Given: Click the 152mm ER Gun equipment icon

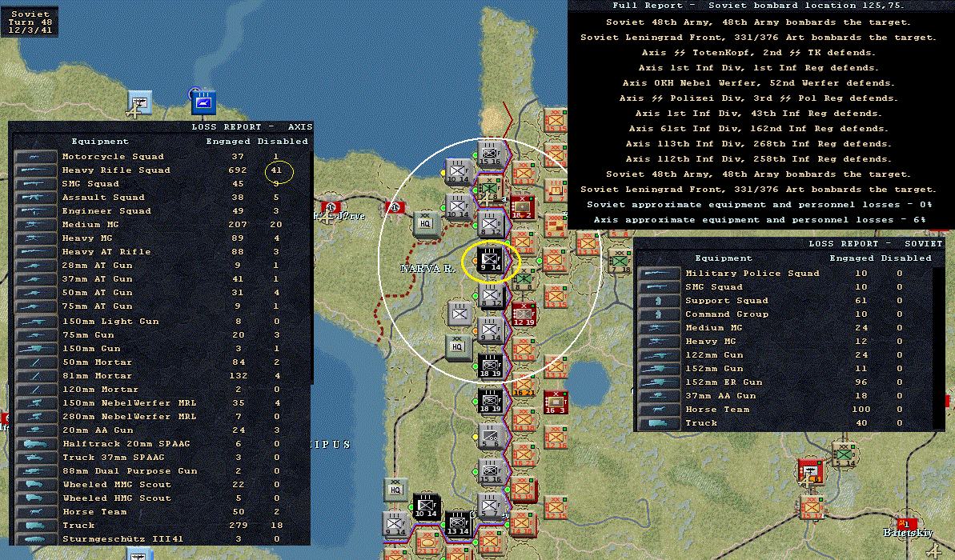Looking at the screenshot, I should click(x=659, y=382).
